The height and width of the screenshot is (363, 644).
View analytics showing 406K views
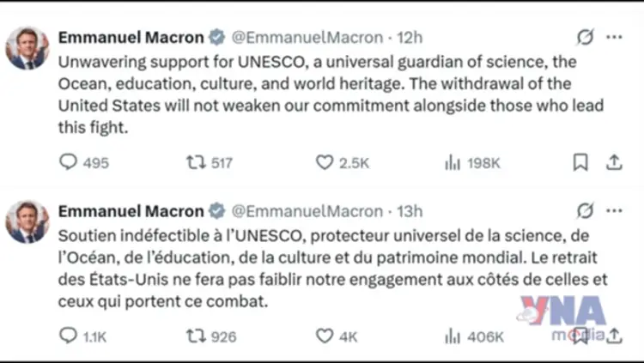click(453, 336)
